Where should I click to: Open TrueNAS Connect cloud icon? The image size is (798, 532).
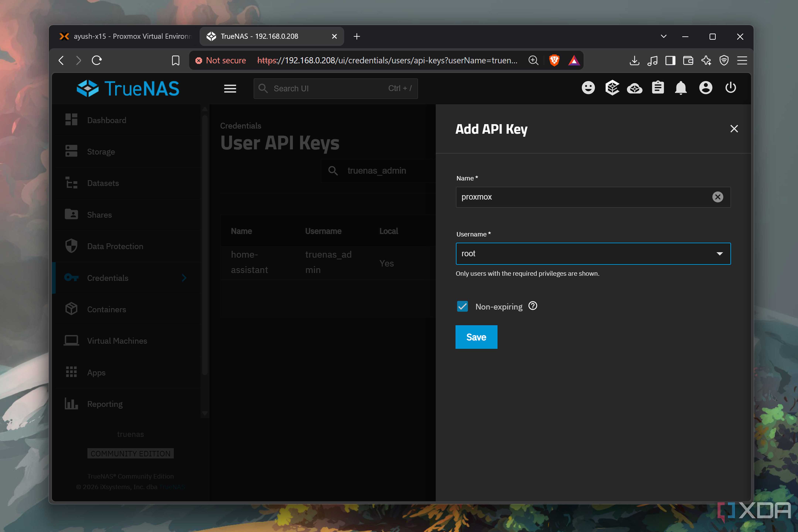(635, 88)
